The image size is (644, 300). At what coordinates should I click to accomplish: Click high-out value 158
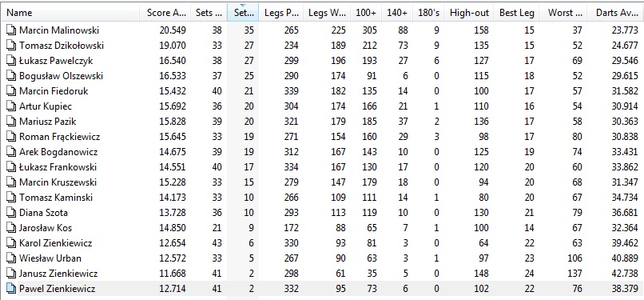point(481,30)
